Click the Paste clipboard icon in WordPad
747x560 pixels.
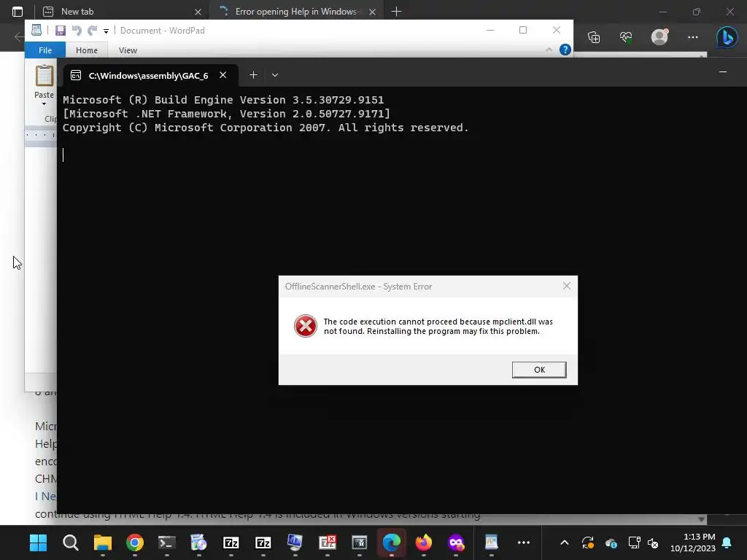[44, 76]
